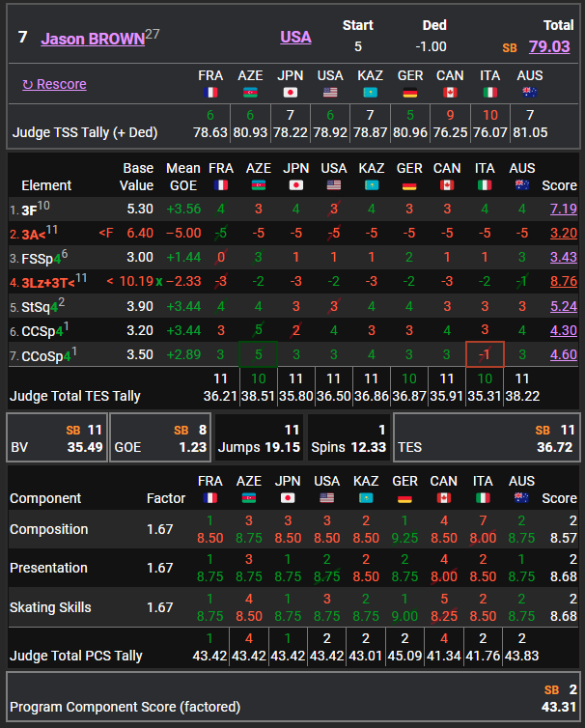The image size is (585, 728).
Task: Click the Germany flag in element table header
Action: 409,185
